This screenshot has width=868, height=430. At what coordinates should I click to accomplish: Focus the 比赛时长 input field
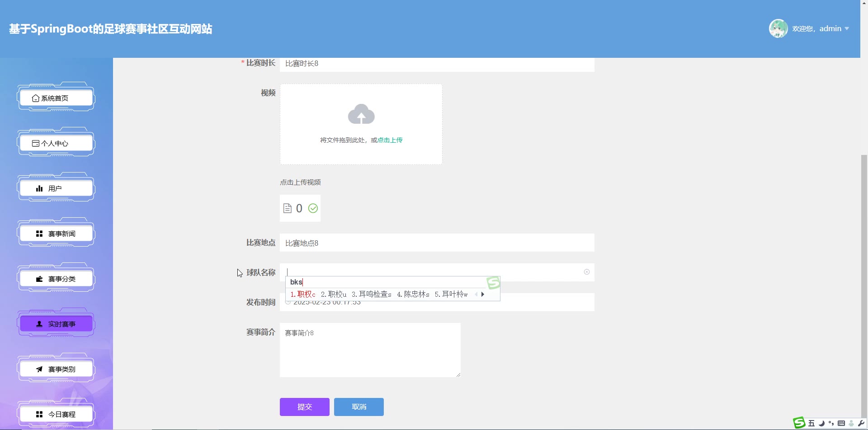pyautogui.click(x=437, y=64)
